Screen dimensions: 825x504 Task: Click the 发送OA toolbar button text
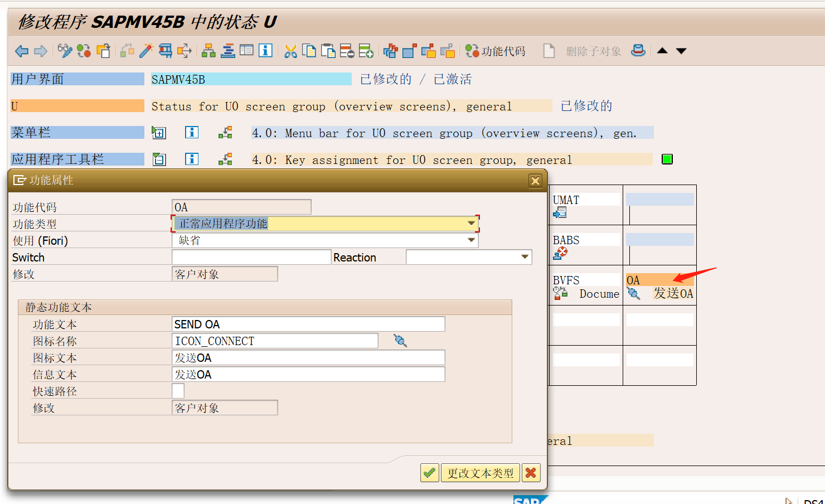coord(673,294)
